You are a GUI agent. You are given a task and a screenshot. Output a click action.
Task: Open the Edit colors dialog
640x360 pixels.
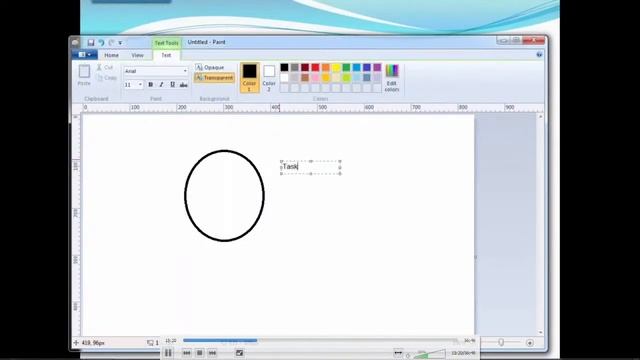[391, 78]
